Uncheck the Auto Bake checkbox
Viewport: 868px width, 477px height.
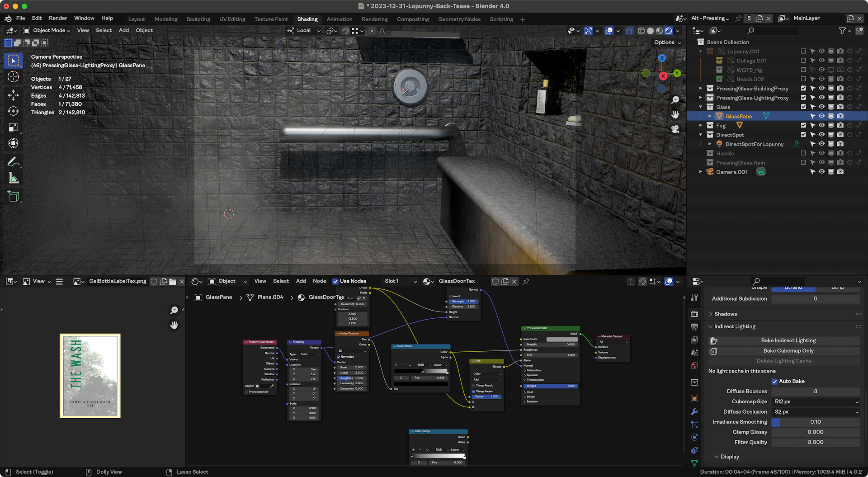774,381
